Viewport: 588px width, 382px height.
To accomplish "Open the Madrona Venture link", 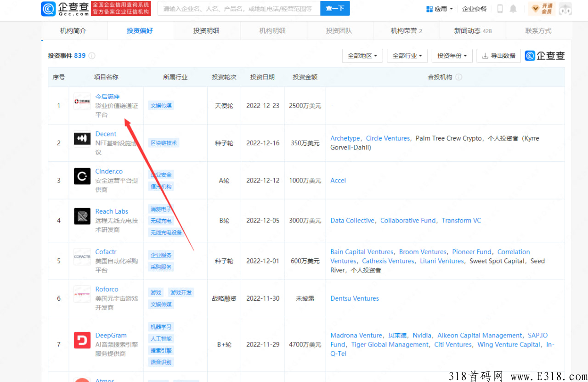I will [x=356, y=336].
